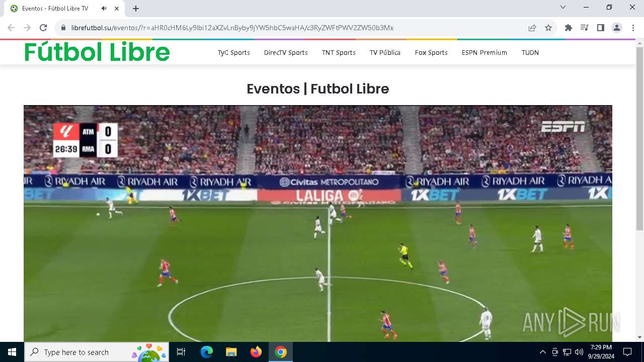
Task: Open the media controls icon in toolbar
Action: 585,28
